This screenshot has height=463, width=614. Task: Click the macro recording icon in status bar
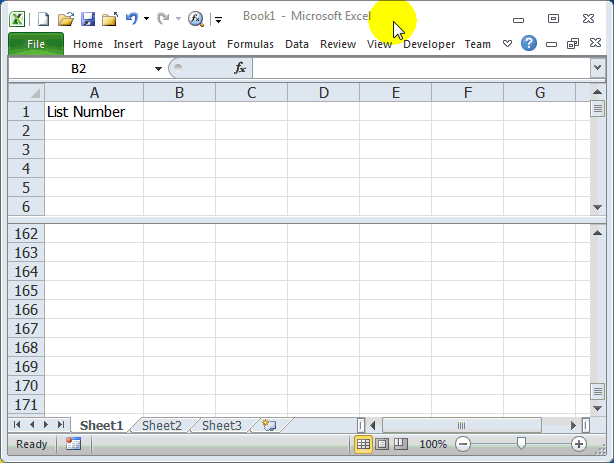click(73, 444)
